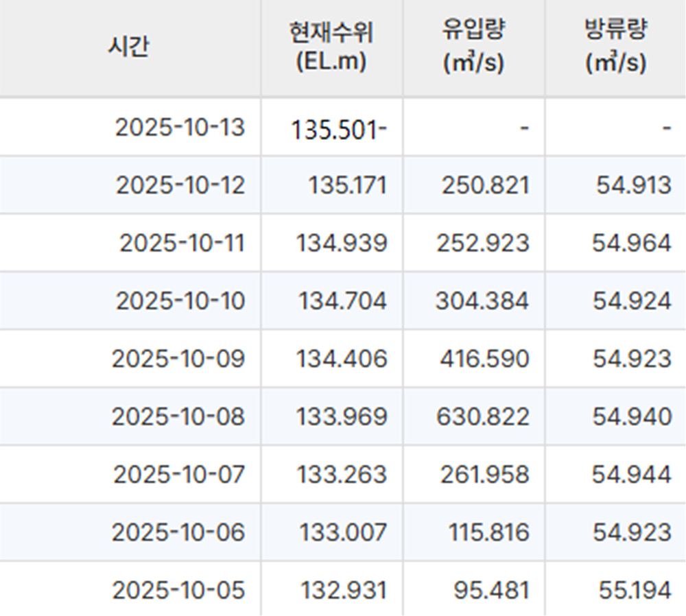Viewport: 686px width, 616px height.
Task: Select the 2025-10-11 row date
Action: coord(182,243)
